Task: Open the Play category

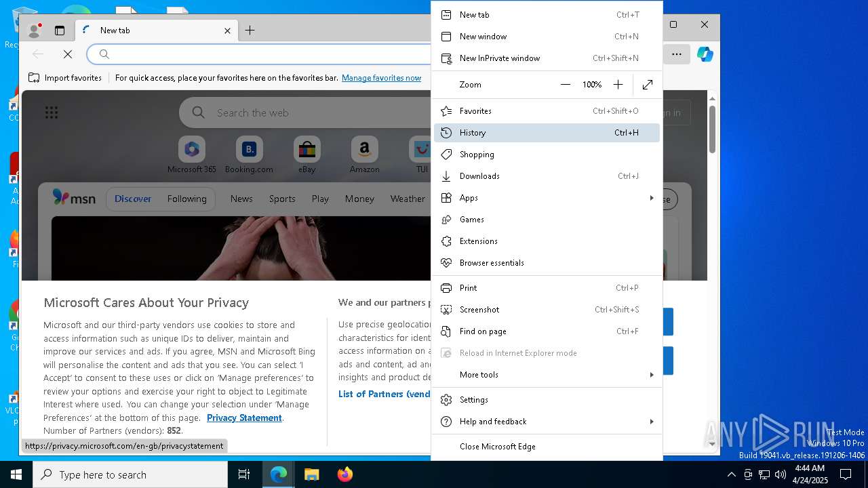Action: pyautogui.click(x=320, y=199)
